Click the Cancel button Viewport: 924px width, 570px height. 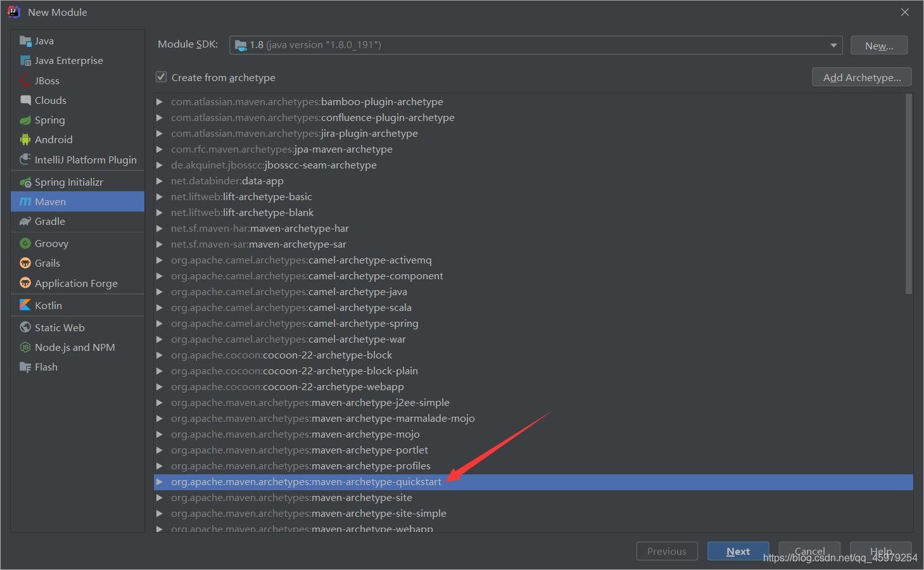tap(809, 551)
